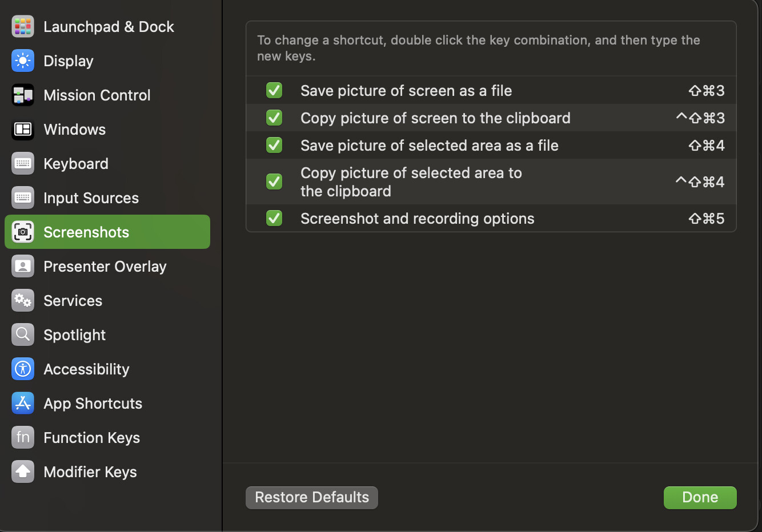Select the Display sun icon
Image resolution: width=762 pixels, height=532 pixels.
tap(23, 61)
